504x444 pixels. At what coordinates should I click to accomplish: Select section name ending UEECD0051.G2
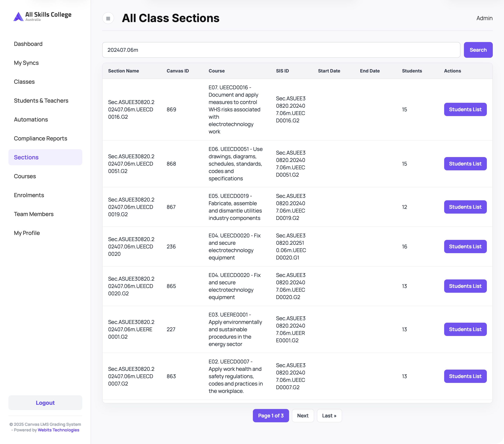coord(131,164)
